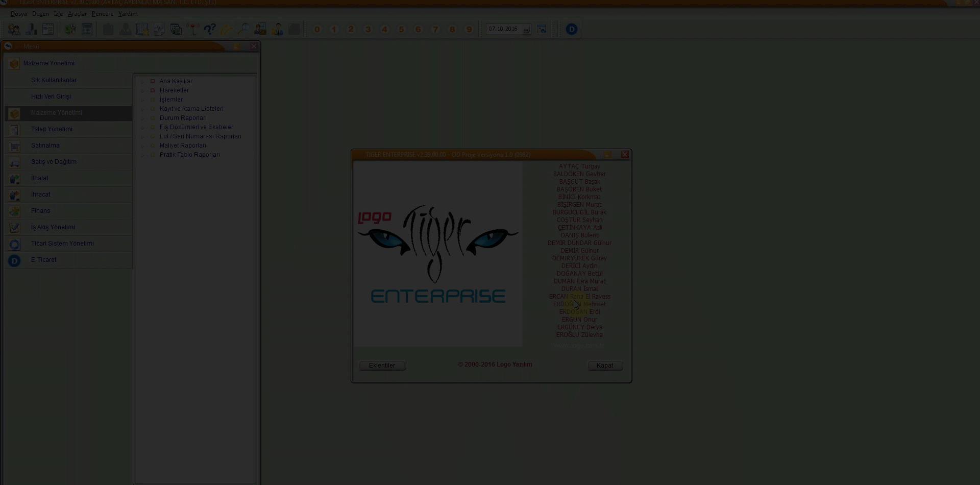Open the Satış ve Dağıtım module
This screenshot has width=980, height=485.
tap(68, 162)
